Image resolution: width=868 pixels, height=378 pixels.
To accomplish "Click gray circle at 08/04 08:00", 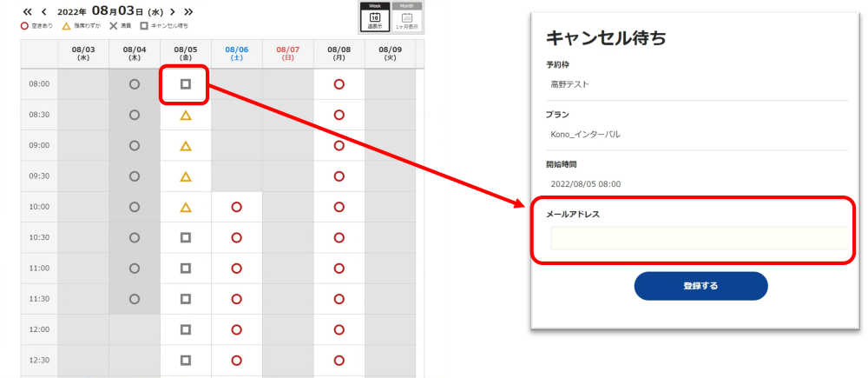I will pos(134,84).
